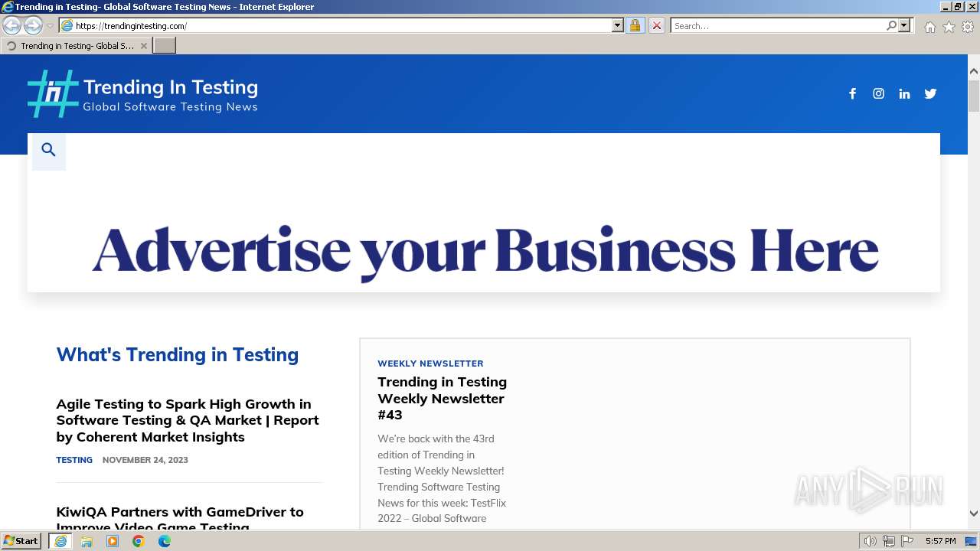Go forward with browser Forward button
Viewport: 980px width, 551px height.
[33, 25]
